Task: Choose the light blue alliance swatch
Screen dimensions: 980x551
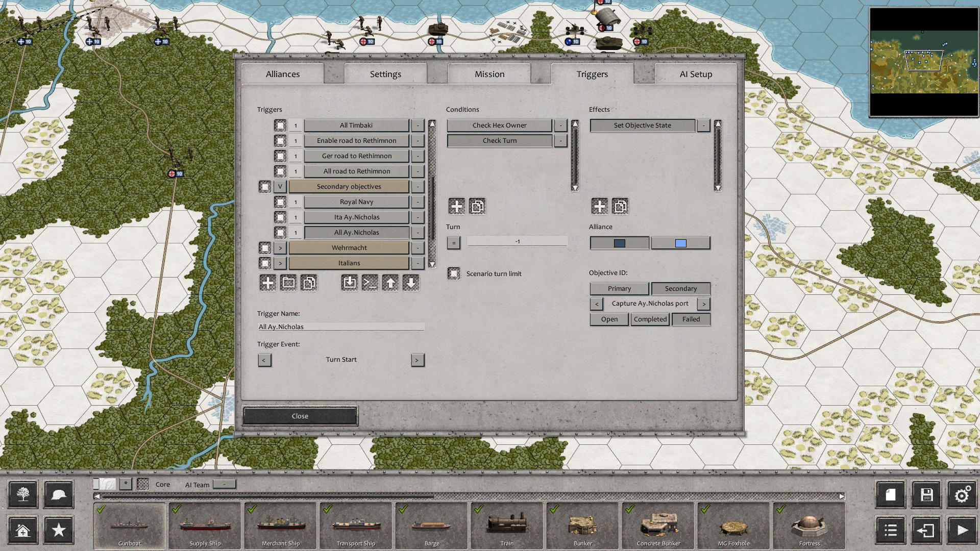Action: pos(681,243)
